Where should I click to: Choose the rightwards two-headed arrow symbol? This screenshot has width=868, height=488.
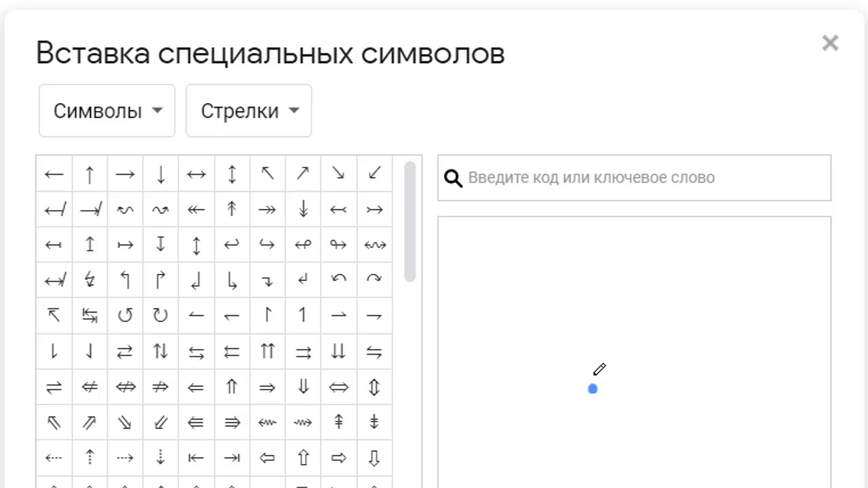click(x=267, y=209)
